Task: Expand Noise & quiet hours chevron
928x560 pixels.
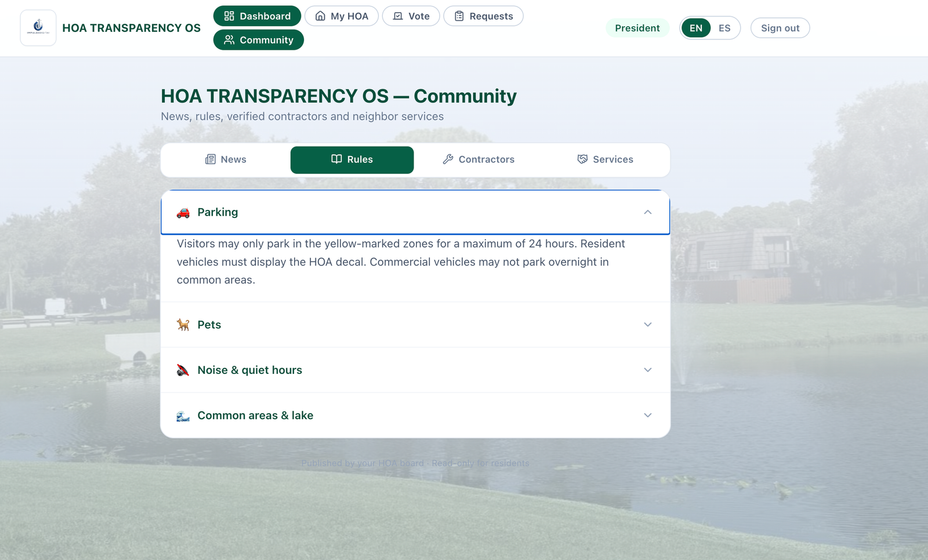Action: (648, 370)
